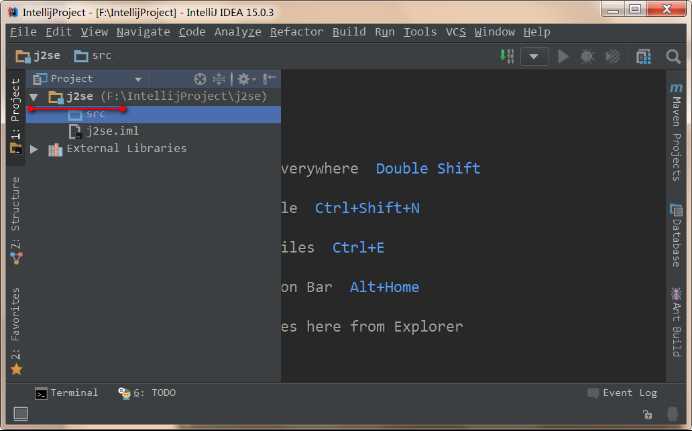Toggle the Structure side tab

coord(16,219)
